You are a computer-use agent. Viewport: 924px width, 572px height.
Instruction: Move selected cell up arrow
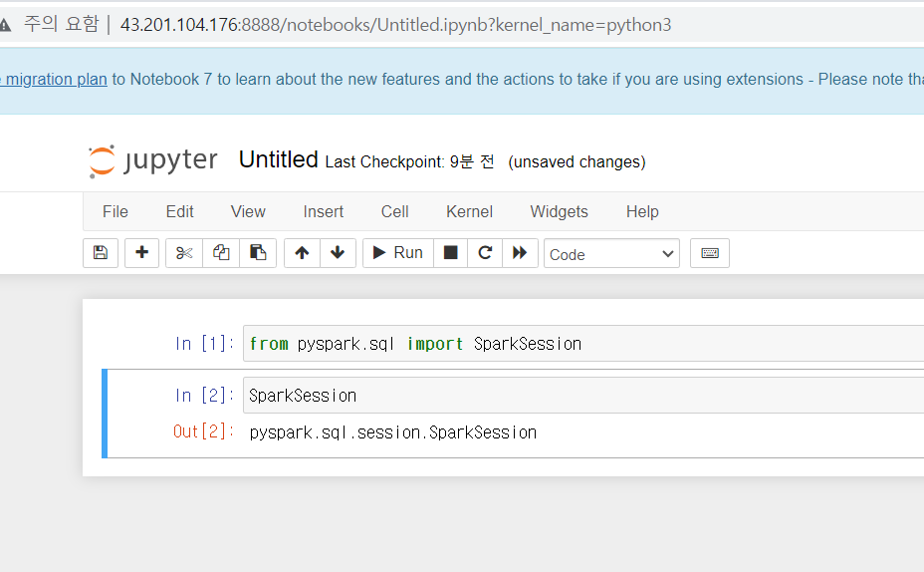[x=302, y=253]
